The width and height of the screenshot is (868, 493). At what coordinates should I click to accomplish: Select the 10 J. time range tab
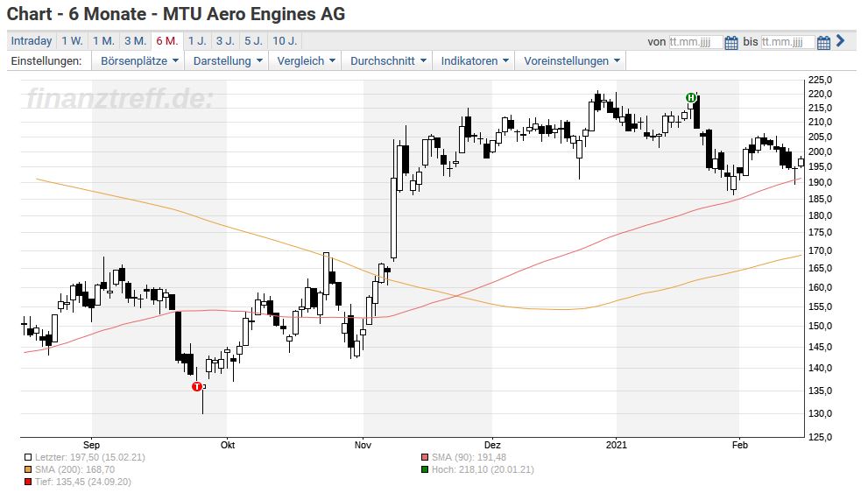(x=285, y=41)
